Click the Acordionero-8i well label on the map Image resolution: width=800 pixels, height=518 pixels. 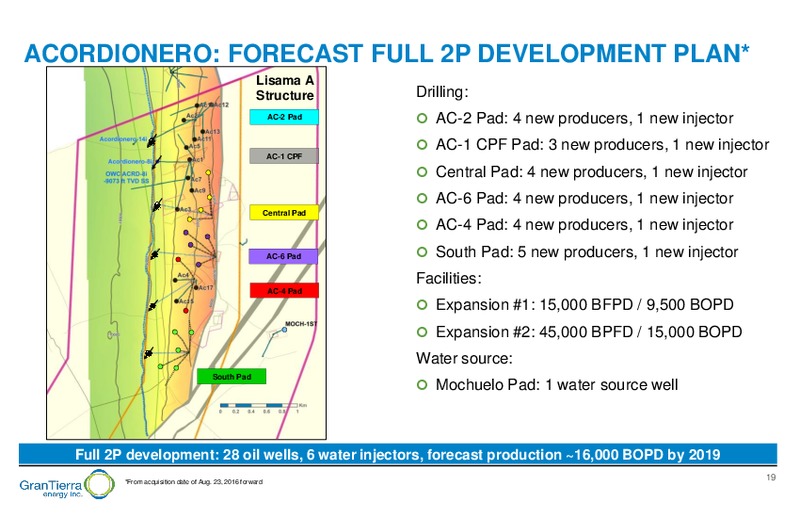coord(130,161)
